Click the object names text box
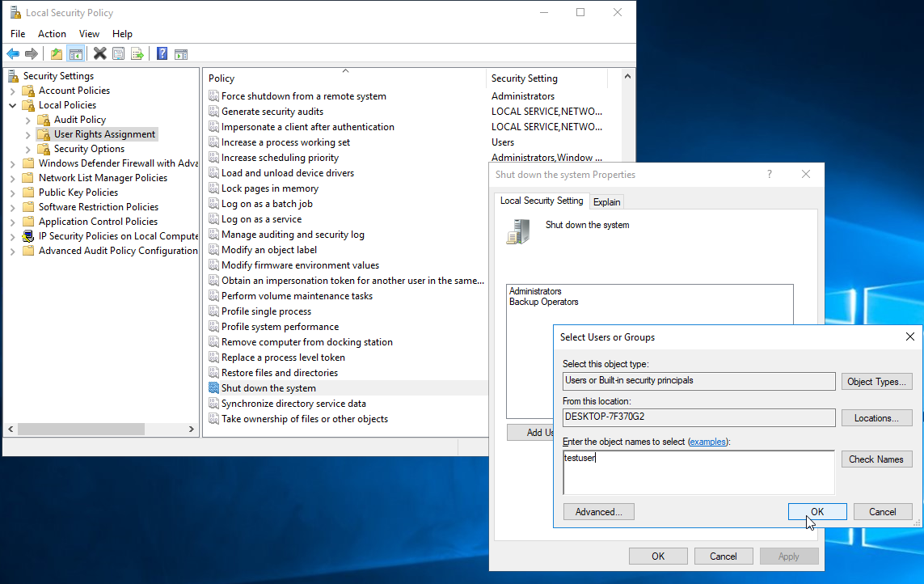This screenshot has width=924, height=584. [x=698, y=472]
